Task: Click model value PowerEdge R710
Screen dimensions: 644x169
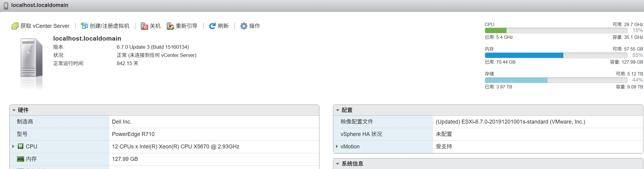Action: (x=133, y=134)
